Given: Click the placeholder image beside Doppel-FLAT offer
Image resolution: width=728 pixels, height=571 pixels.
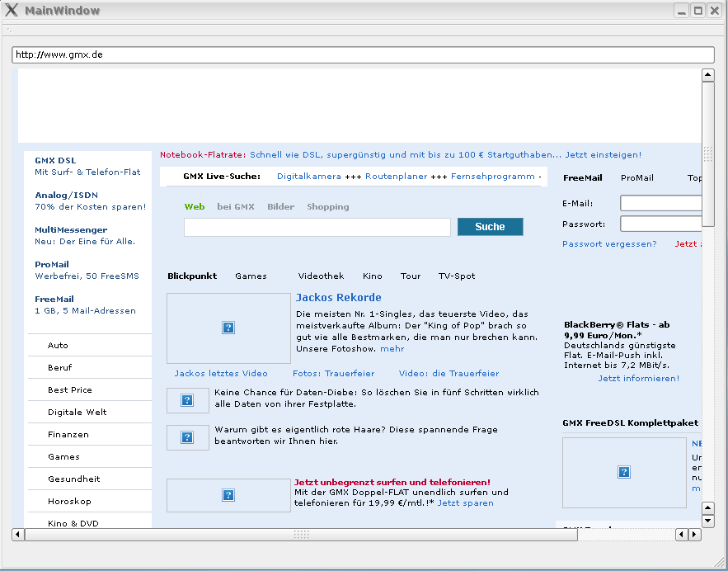Looking at the screenshot, I should point(228,495).
